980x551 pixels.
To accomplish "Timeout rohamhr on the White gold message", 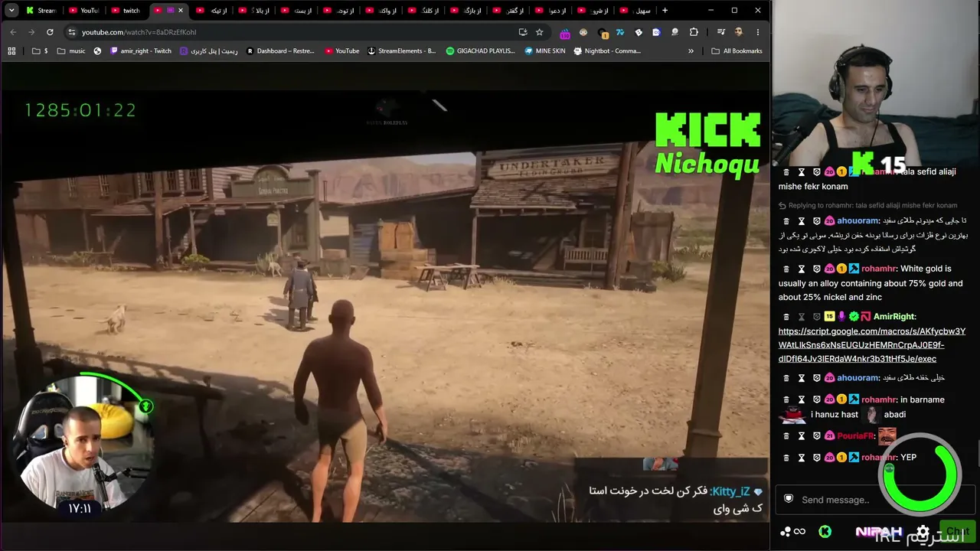I will coord(802,269).
